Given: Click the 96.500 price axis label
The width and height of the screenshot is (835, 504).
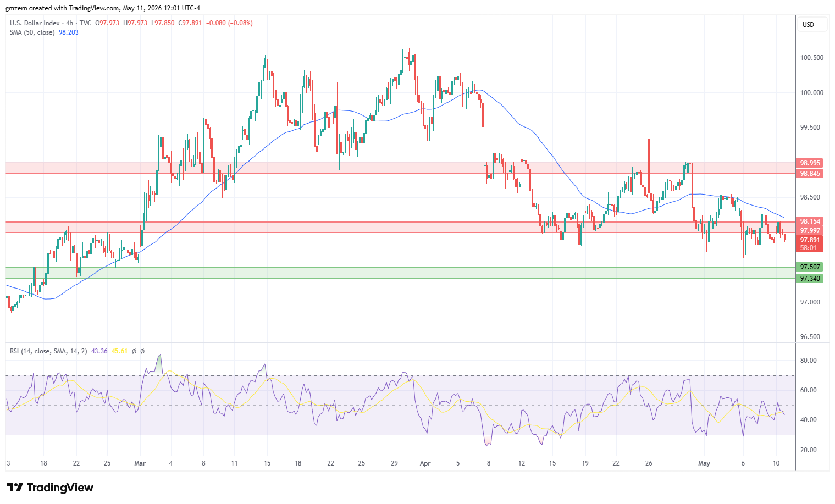Looking at the screenshot, I should 811,337.
